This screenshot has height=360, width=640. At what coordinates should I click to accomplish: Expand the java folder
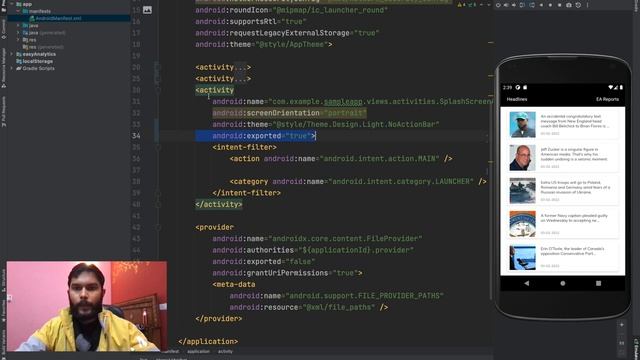[x=18, y=25]
